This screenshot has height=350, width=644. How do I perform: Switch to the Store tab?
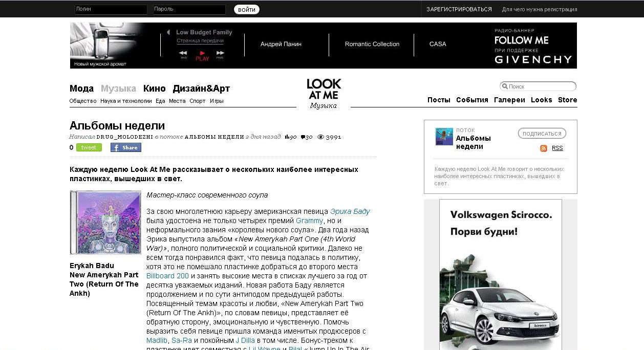pyautogui.click(x=567, y=100)
